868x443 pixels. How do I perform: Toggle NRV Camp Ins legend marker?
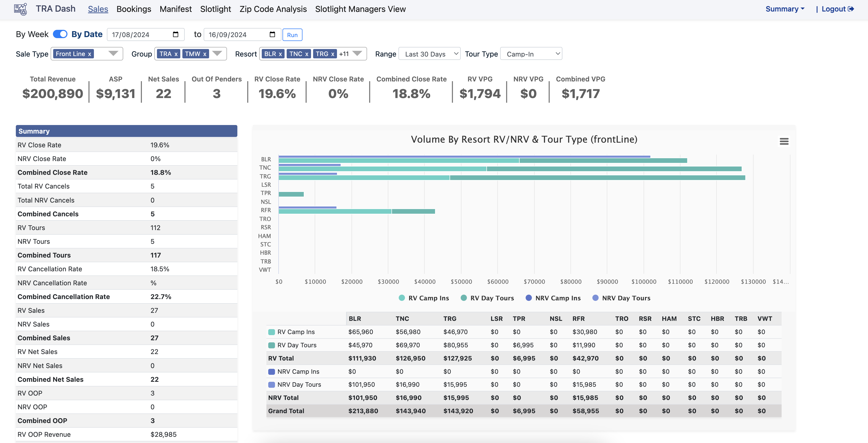[x=529, y=298]
